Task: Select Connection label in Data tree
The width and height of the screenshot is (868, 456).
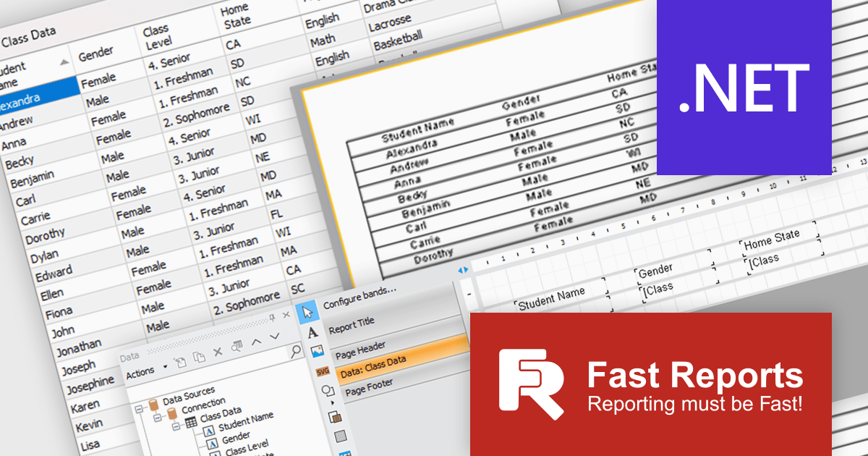Action: coord(203,407)
